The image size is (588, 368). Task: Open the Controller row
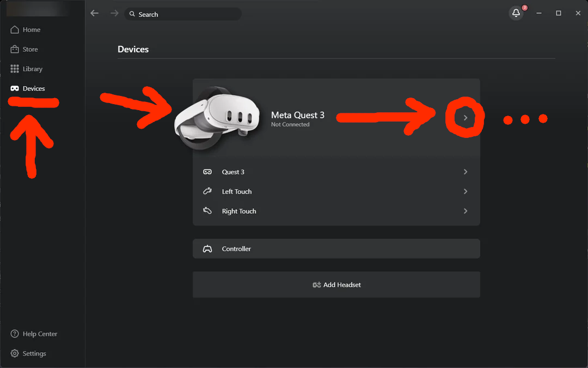336,249
